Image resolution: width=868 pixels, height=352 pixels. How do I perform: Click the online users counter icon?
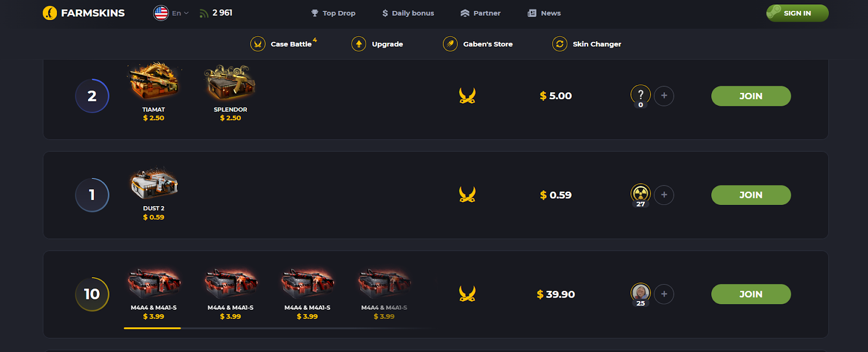click(204, 14)
